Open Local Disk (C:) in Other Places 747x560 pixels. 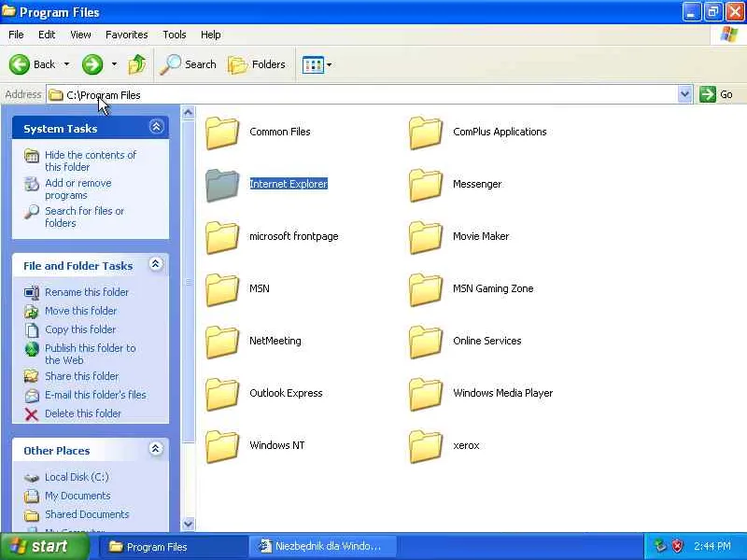click(x=77, y=477)
